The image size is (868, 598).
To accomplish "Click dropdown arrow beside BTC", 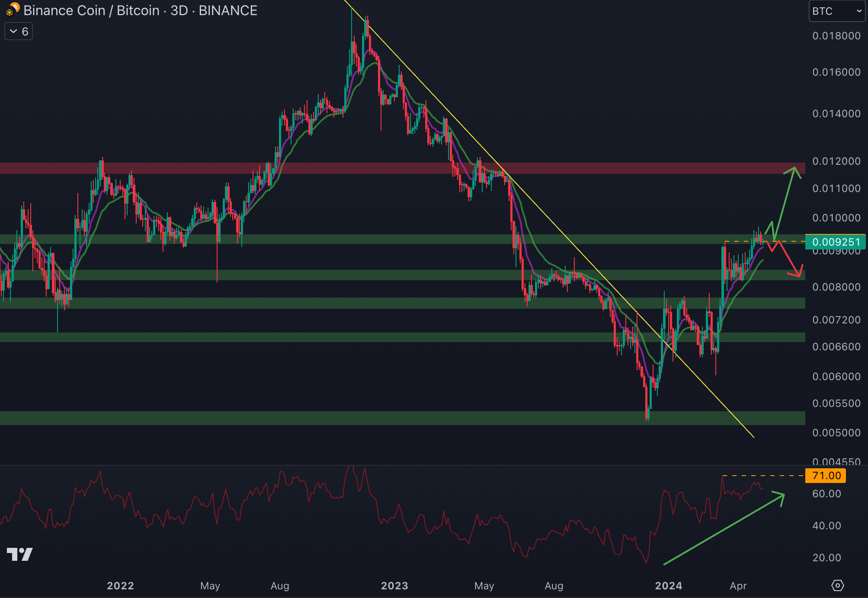I will point(859,11).
